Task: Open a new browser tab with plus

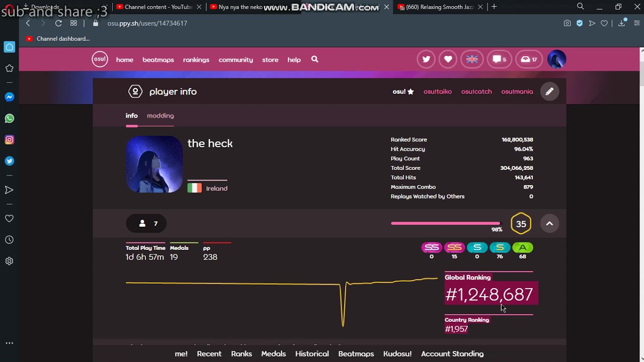Action: pos(494,7)
